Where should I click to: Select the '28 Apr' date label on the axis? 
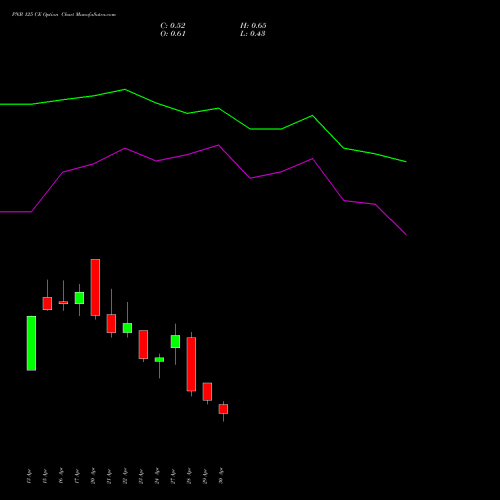coord(189,476)
